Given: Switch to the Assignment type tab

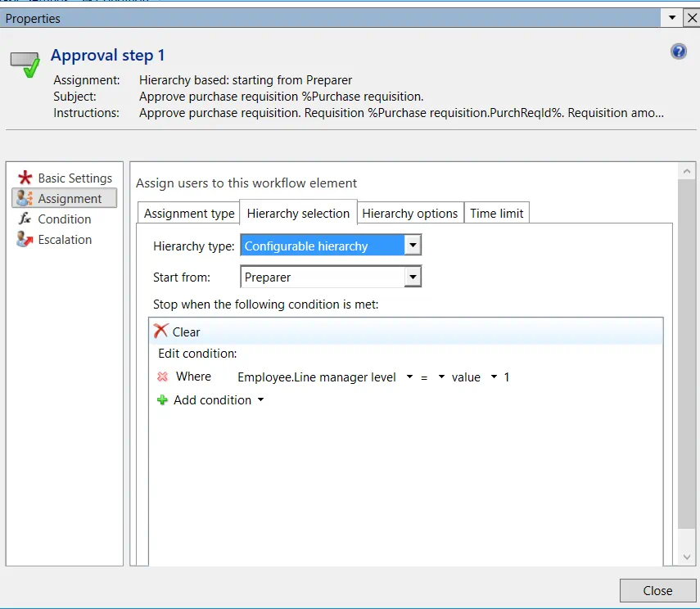Looking at the screenshot, I should (x=189, y=214).
